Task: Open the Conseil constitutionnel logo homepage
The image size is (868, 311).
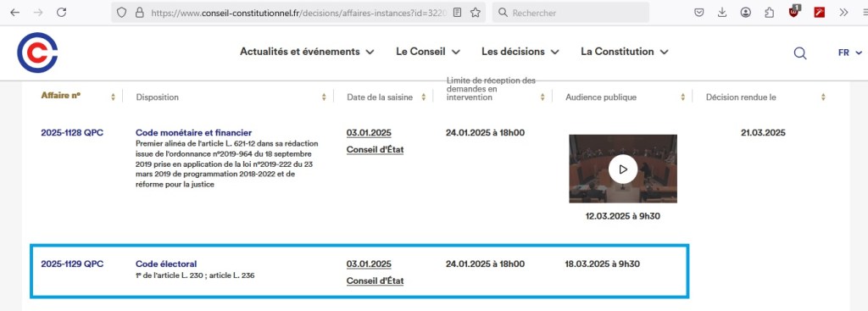Action: tap(37, 53)
